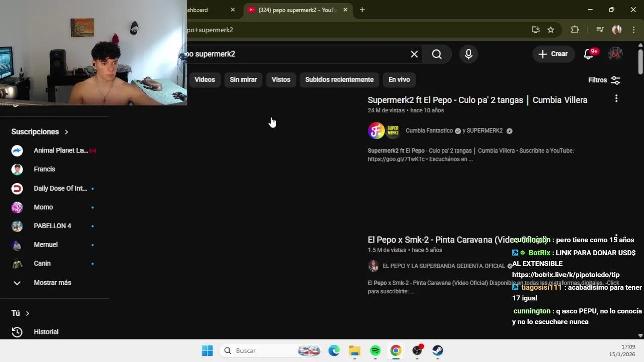Open Historial clock icon in sidebar
This screenshot has height=362, width=644.
[17, 332]
